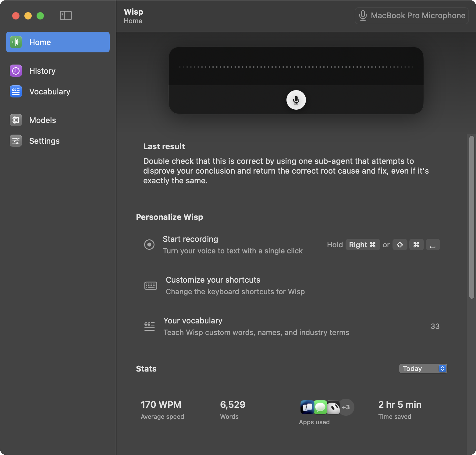This screenshot has width=476, height=455.
Task: Click the record circle icon beside Start recording
Action: [x=149, y=245]
